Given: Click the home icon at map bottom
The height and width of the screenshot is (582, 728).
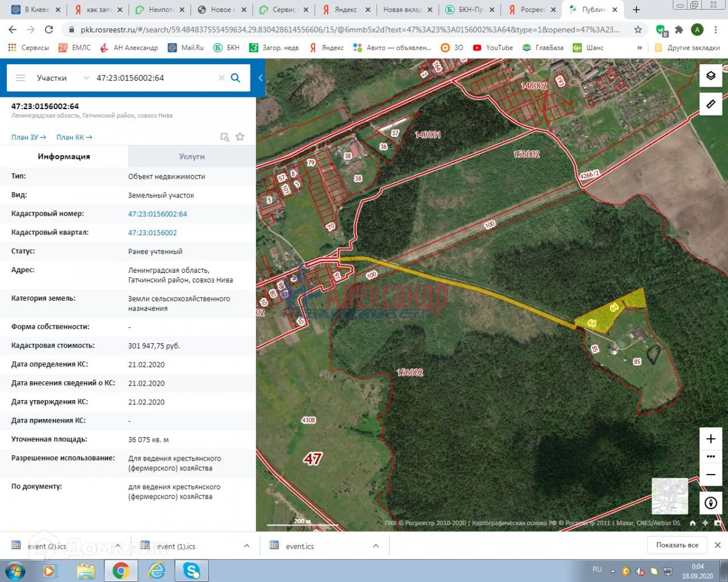Looking at the screenshot, I should tap(693, 523).
